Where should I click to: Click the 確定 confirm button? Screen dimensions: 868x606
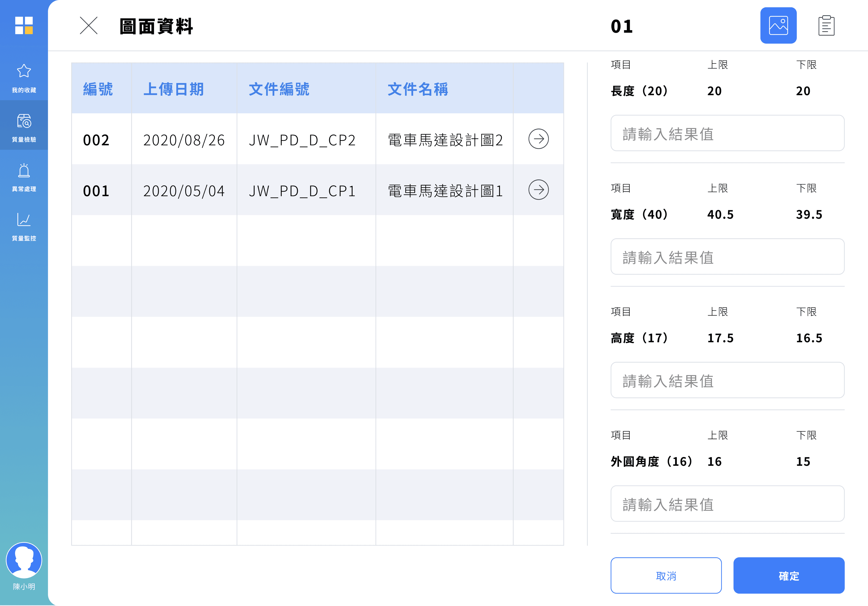[x=789, y=575]
